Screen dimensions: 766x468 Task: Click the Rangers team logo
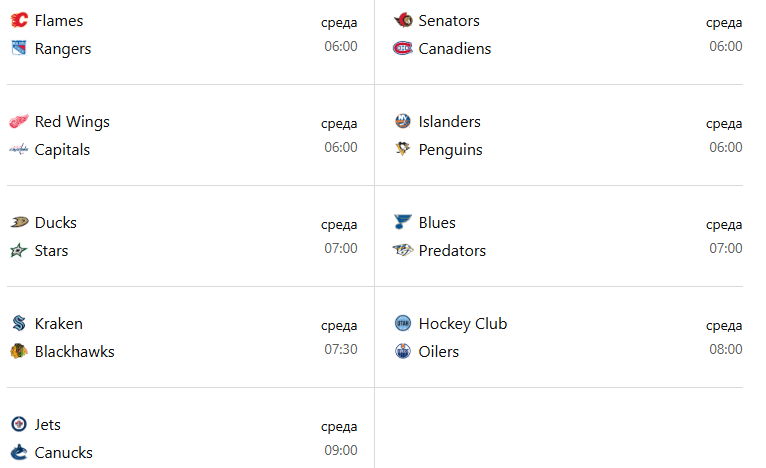coord(19,48)
